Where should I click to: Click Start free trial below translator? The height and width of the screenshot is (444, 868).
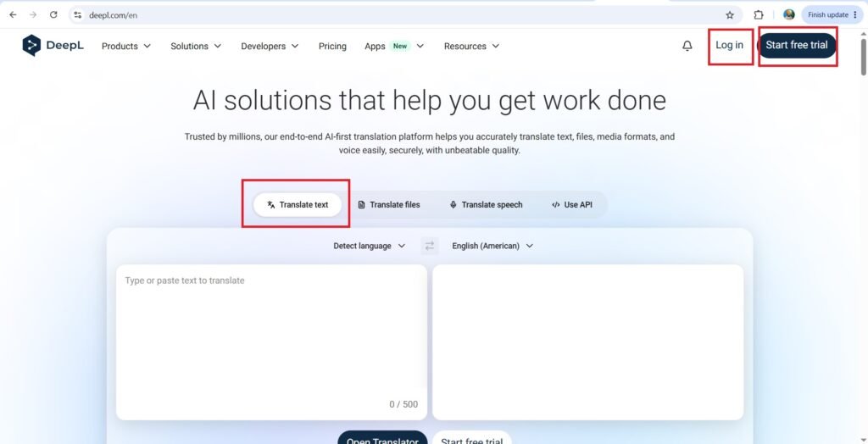click(x=472, y=437)
